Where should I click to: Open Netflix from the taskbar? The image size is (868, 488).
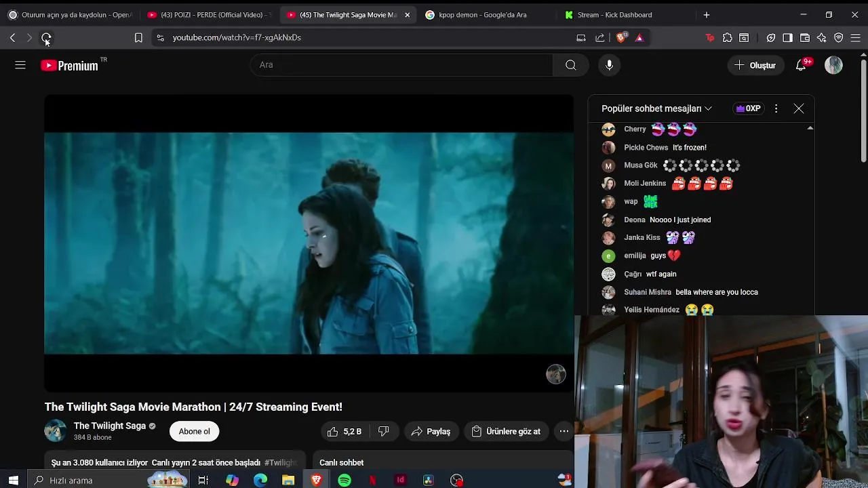tap(372, 481)
